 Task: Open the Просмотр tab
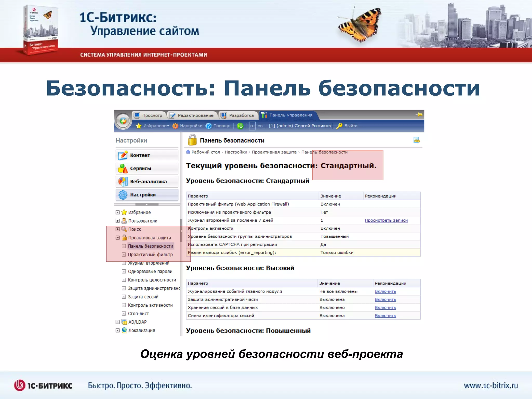pyautogui.click(x=149, y=115)
